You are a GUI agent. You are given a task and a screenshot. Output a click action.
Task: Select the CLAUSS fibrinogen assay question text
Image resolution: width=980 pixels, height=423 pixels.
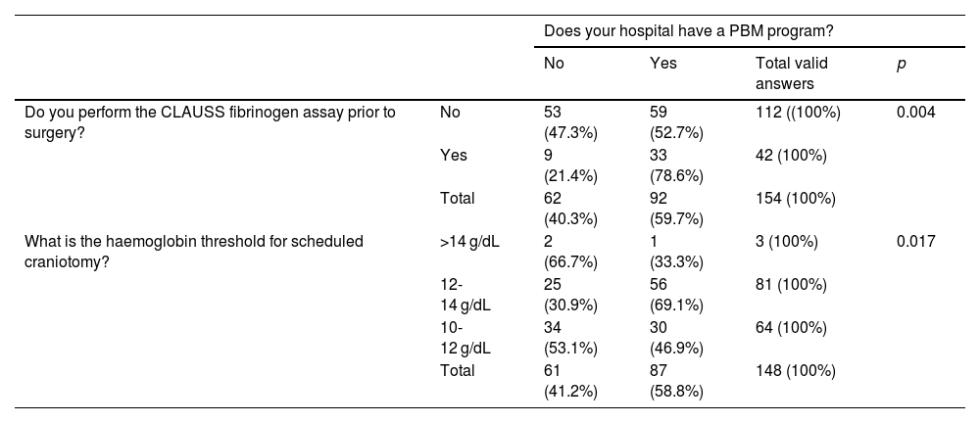click(211, 121)
